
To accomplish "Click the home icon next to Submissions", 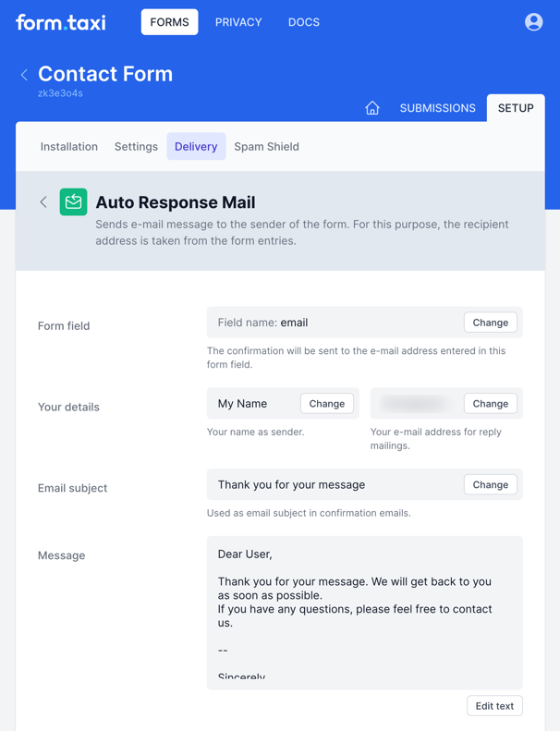I will coord(372,108).
